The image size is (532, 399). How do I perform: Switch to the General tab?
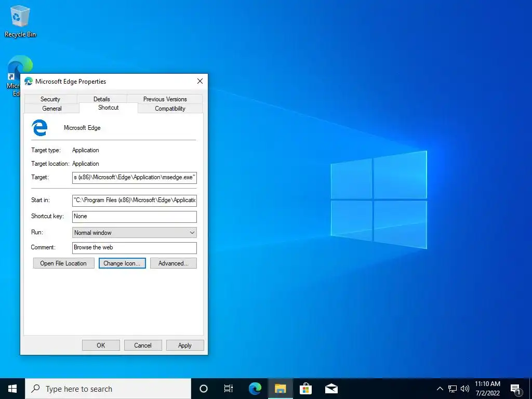tap(52, 109)
